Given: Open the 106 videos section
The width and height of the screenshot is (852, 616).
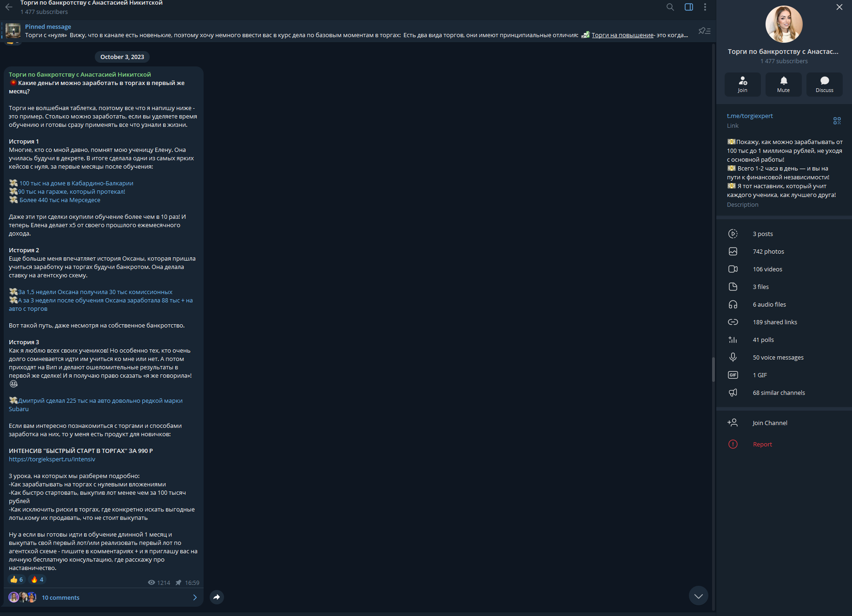Looking at the screenshot, I should 784,269.
